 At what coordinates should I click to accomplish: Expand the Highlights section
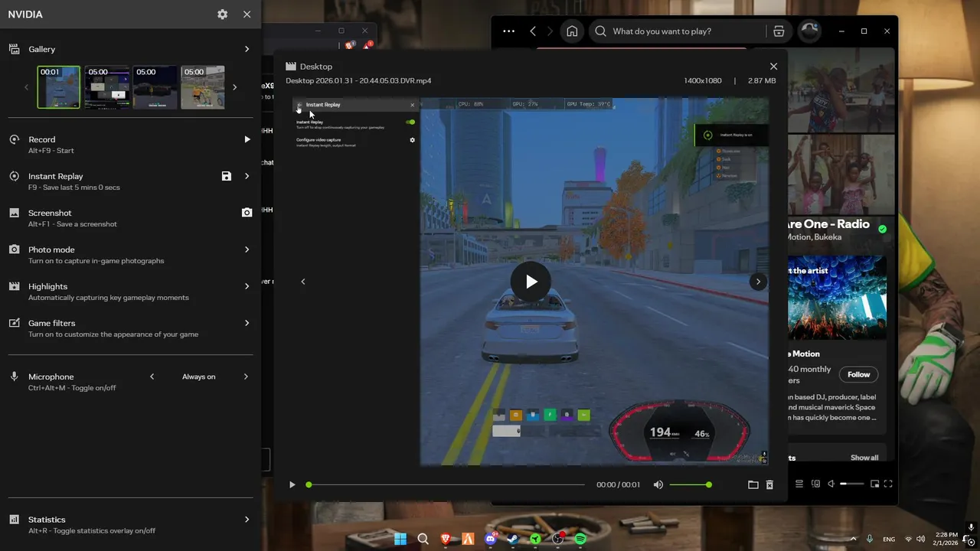pos(247,286)
